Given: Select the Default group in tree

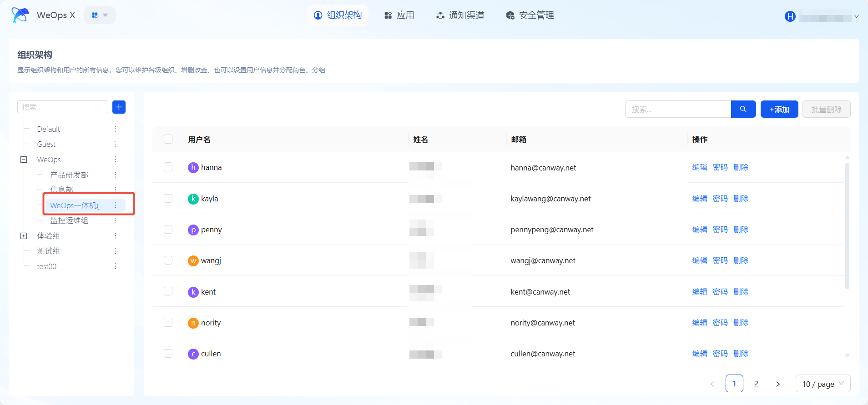Looking at the screenshot, I should (49, 129).
